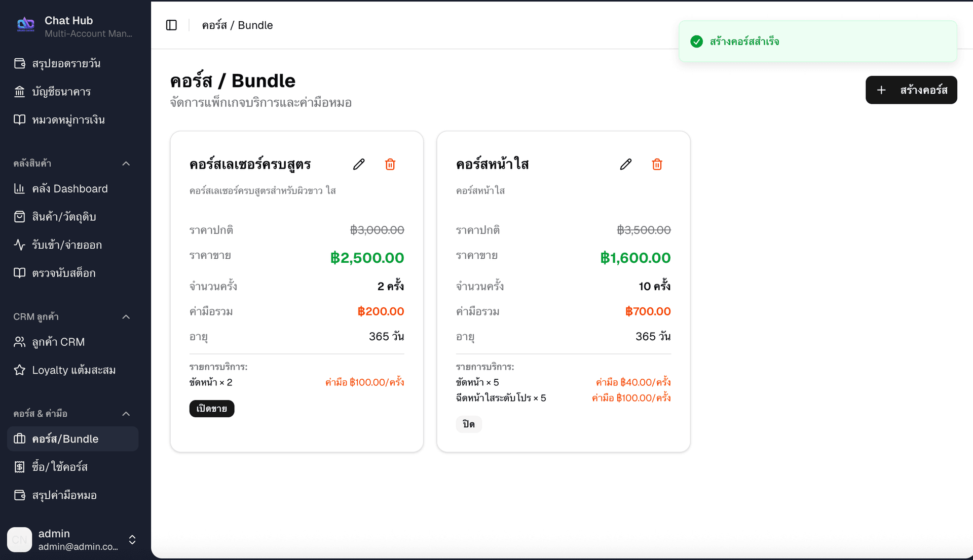Toggle the ปิด status badge
The height and width of the screenshot is (560, 973).
tap(469, 424)
